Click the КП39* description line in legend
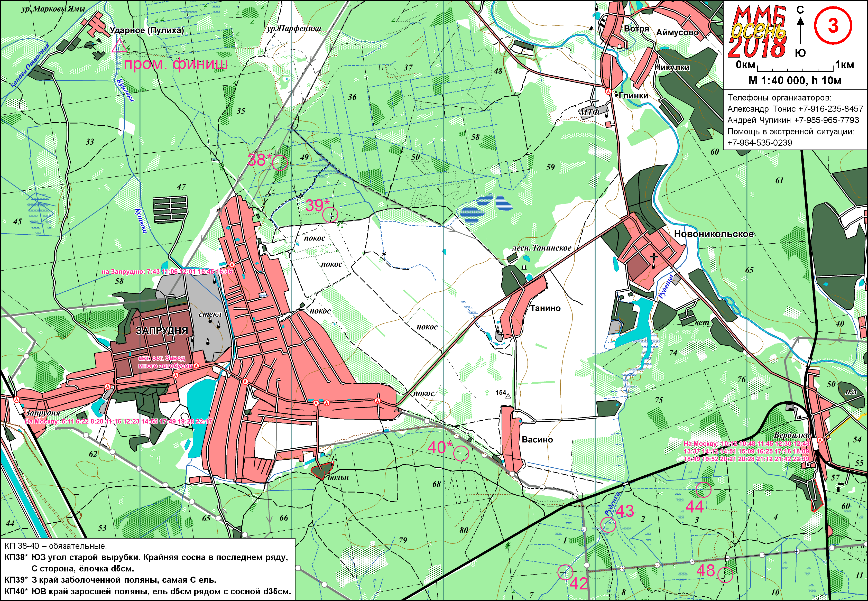This screenshot has height=601, width=868. click(x=110, y=579)
